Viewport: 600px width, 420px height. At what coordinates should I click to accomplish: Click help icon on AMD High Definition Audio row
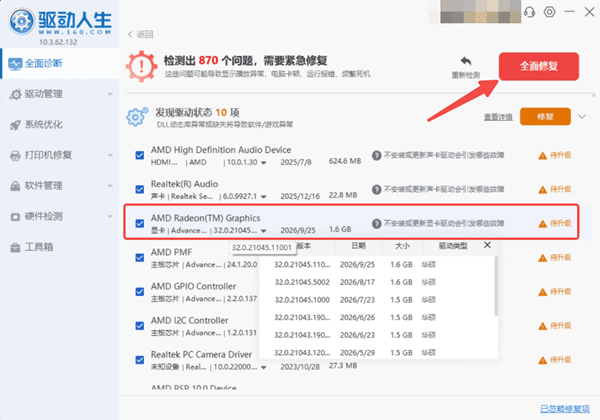[377, 155]
